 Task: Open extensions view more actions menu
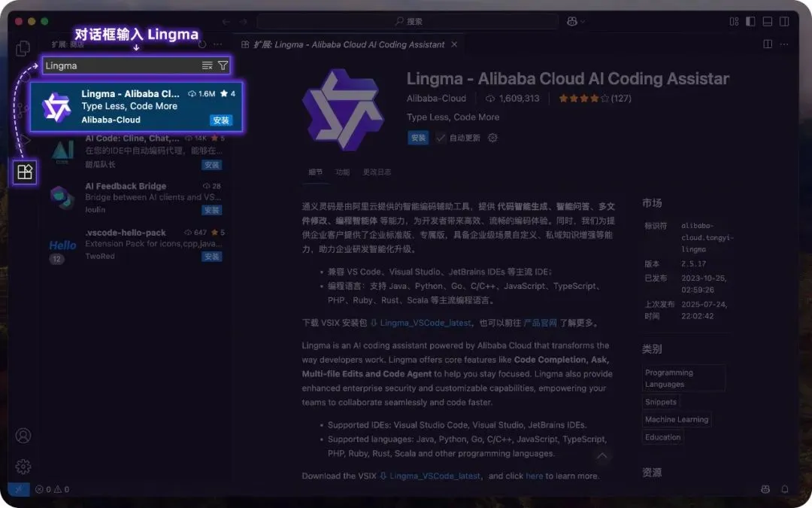[218, 44]
